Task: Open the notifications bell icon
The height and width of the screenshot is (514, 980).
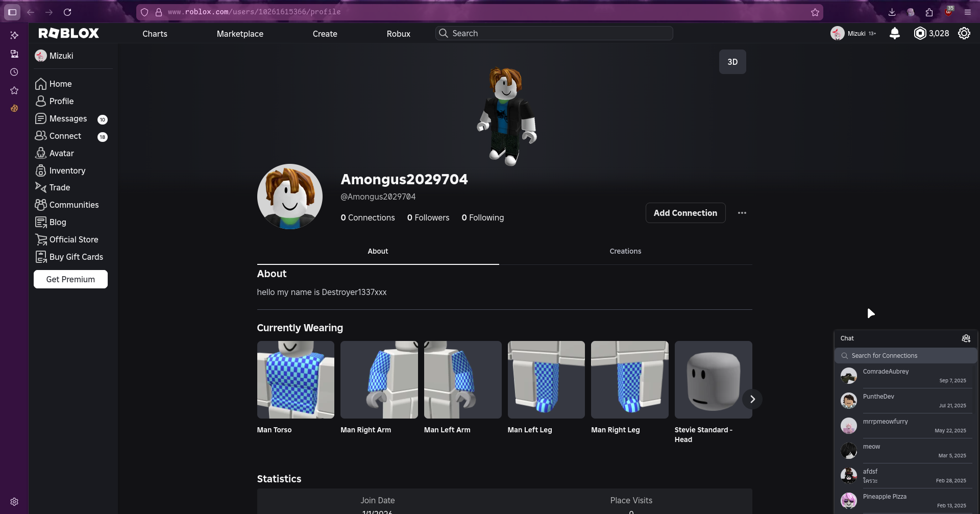Action: [894, 34]
